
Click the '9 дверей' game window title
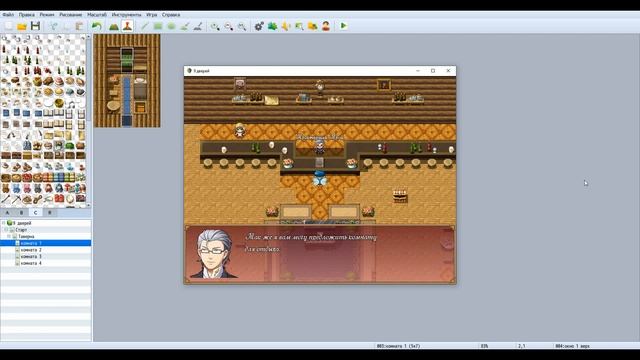coord(201,71)
